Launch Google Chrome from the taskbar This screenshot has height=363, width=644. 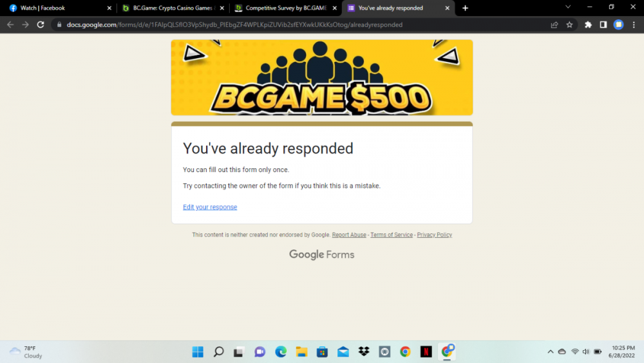[405, 352]
